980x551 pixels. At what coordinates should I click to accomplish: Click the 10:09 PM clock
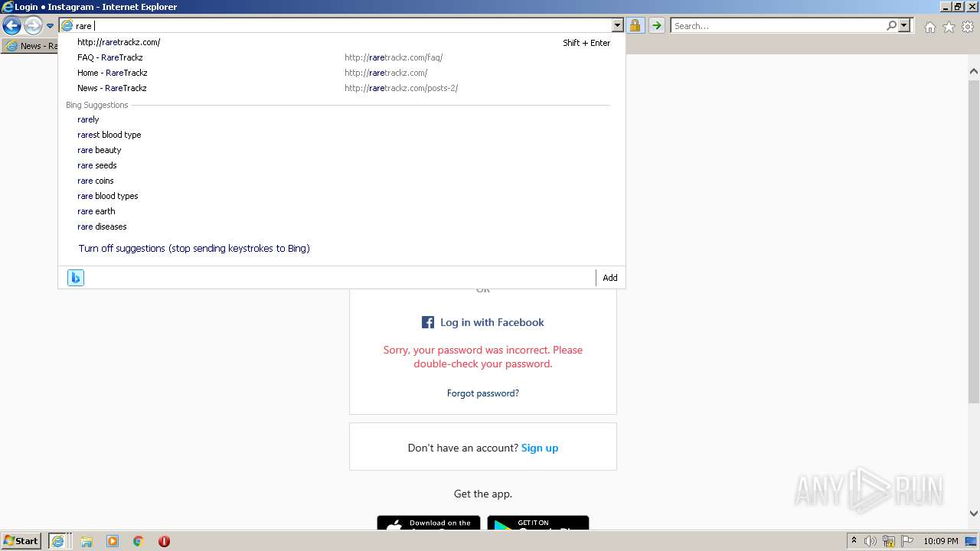tap(941, 541)
